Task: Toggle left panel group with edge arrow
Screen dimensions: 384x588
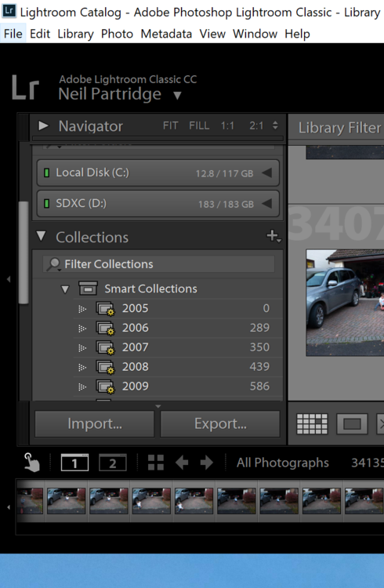Action: point(9,279)
